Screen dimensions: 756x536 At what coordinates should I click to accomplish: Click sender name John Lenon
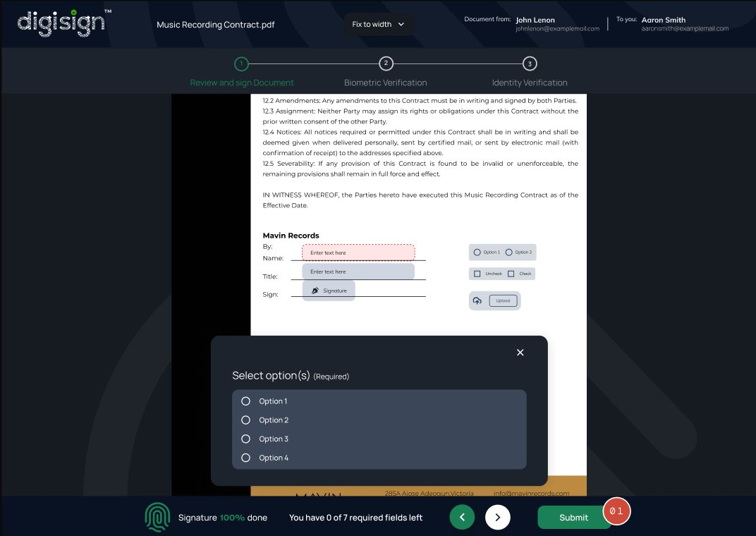[535, 20]
